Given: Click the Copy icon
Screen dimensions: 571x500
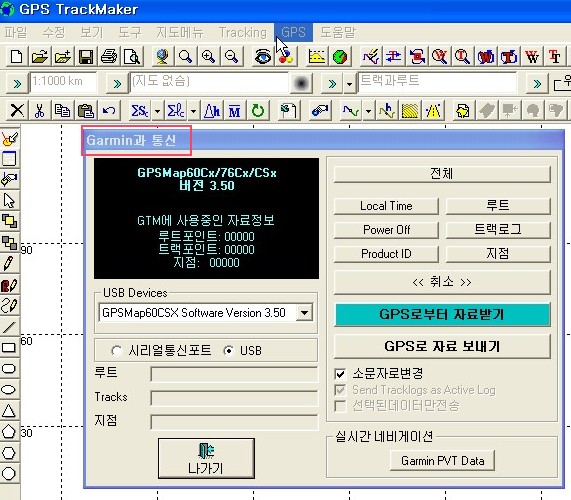Looking at the screenshot, I should coord(63,110).
